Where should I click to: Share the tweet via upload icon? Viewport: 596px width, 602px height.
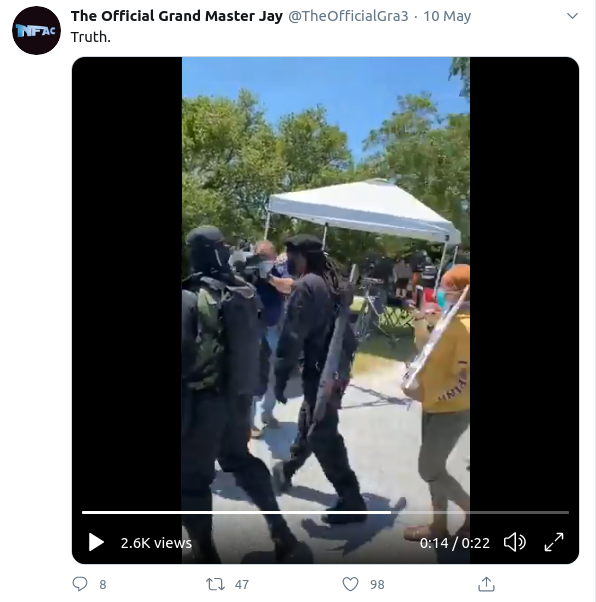(486, 584)
